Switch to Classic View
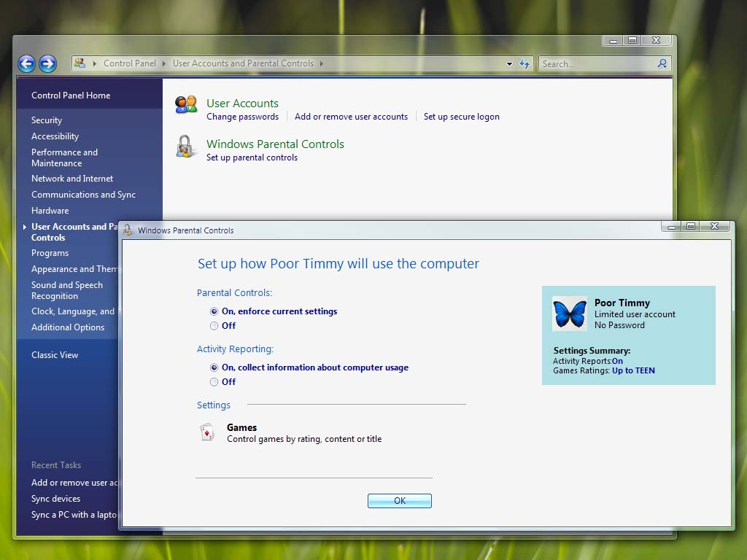The image size is (747, 560). pos(55,355)
